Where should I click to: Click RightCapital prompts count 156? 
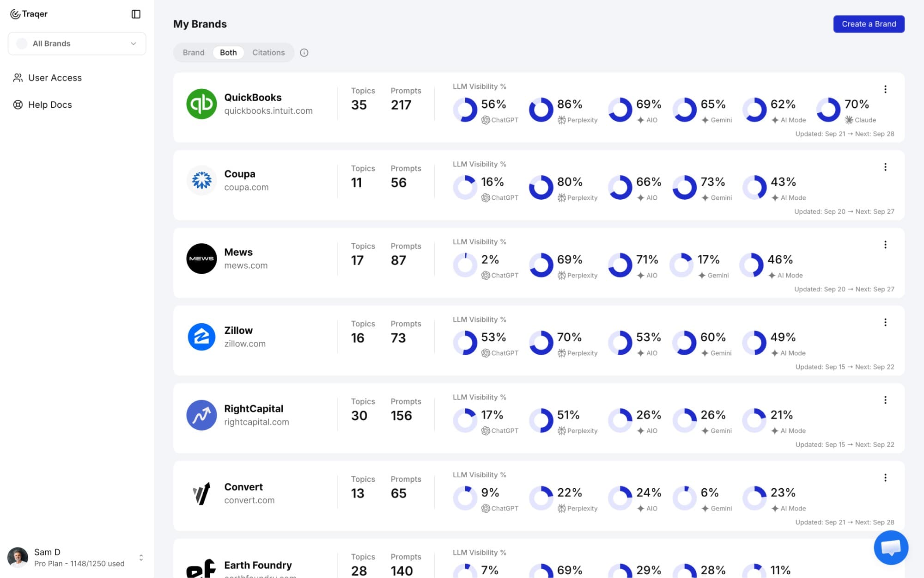point(401,416)
